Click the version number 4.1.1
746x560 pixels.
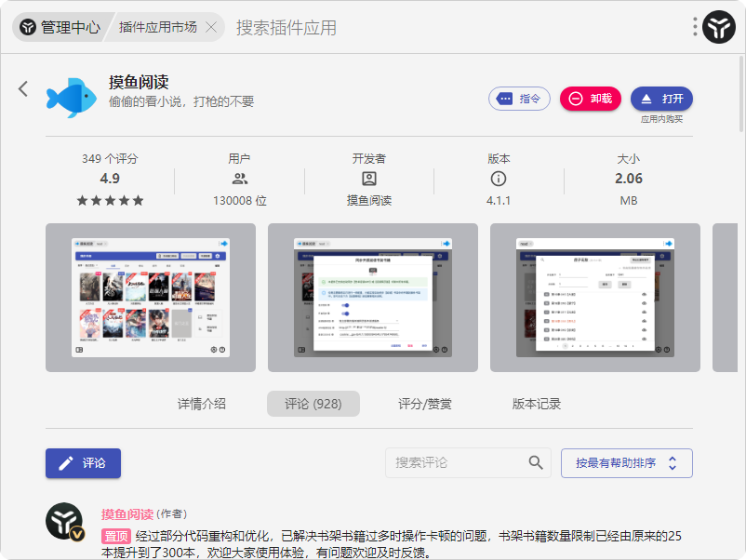point(499,200)
